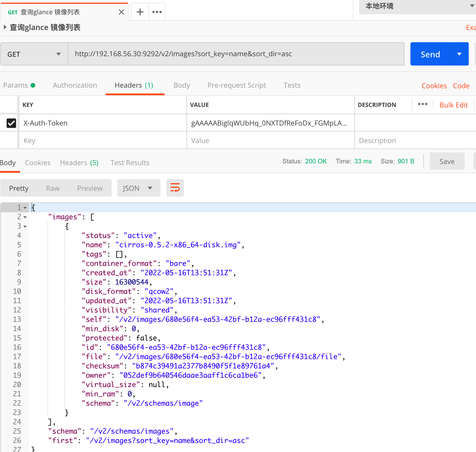This screenshot has width=476, height=452.
Task: Collapse images array at line 2
Action: (x=25, y=217)
